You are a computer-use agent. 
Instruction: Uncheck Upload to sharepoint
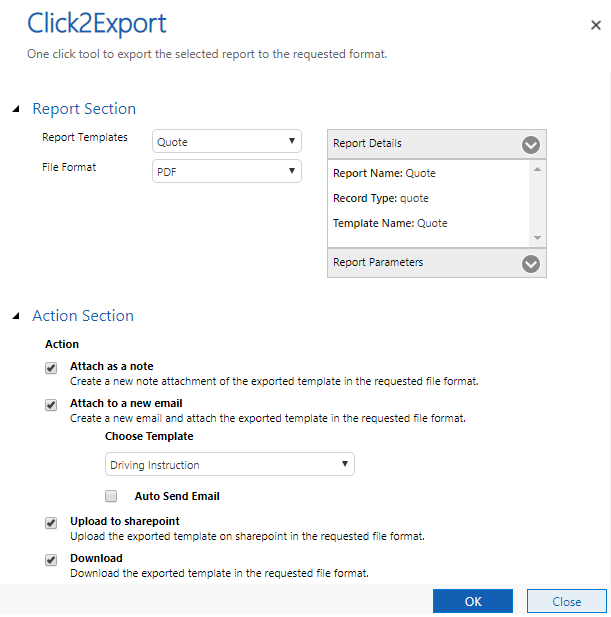51,523
